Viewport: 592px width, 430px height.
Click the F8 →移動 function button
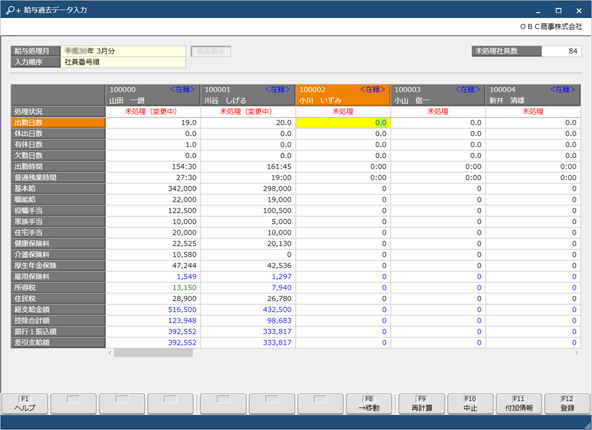[369, 404]
